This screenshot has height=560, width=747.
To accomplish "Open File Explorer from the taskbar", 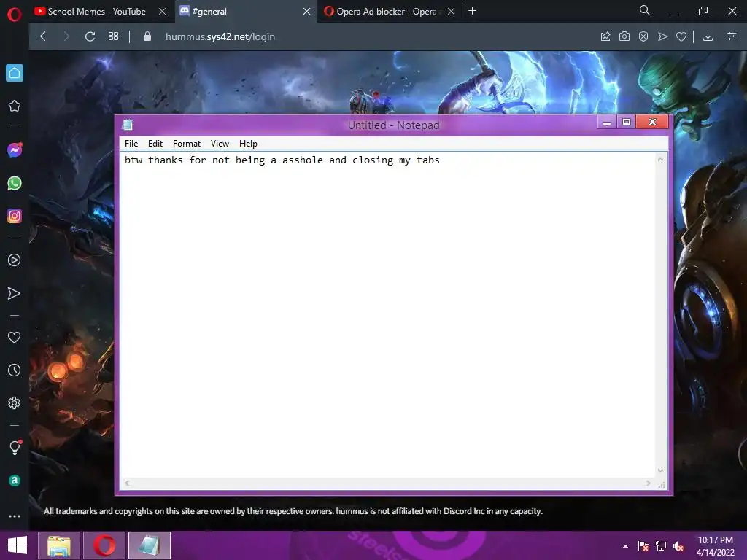I will (59, 545).
